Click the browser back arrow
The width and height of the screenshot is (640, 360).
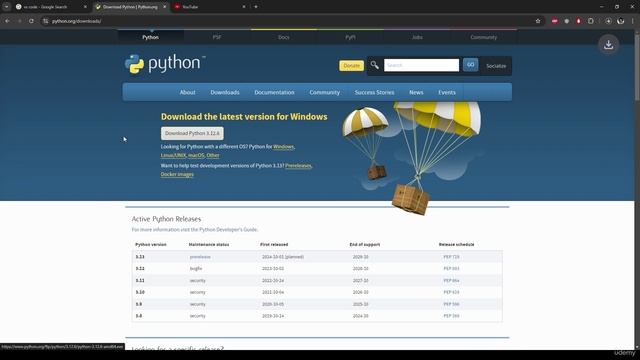pyautogui.click(x=7, y=21)
